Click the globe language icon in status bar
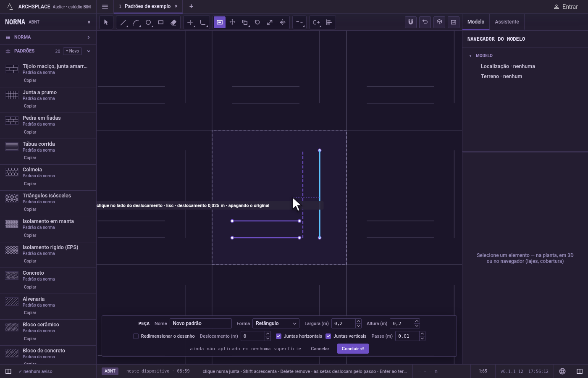This screenshot has width=588, height=378. click(562, 371)
